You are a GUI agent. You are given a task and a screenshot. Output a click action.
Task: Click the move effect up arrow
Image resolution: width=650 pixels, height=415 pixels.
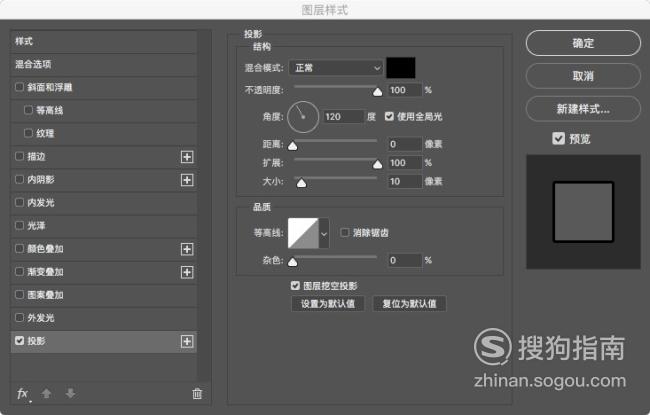pos(46,393)
